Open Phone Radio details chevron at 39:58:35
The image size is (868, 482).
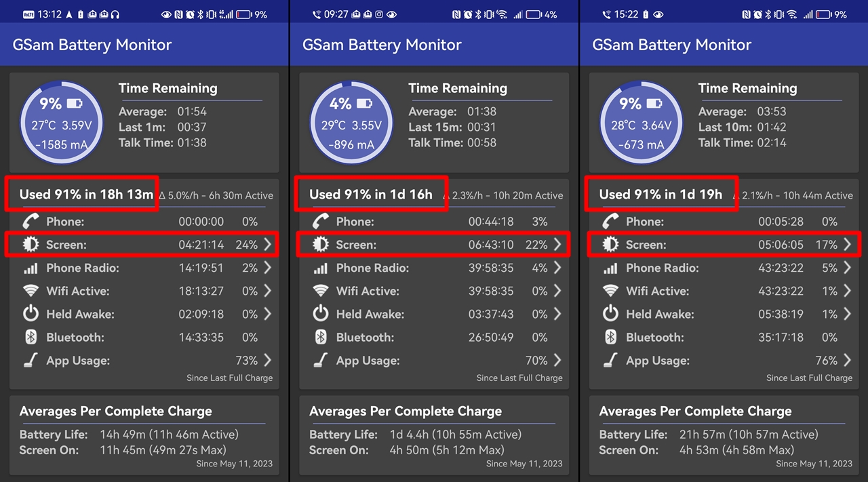(557, 268)
